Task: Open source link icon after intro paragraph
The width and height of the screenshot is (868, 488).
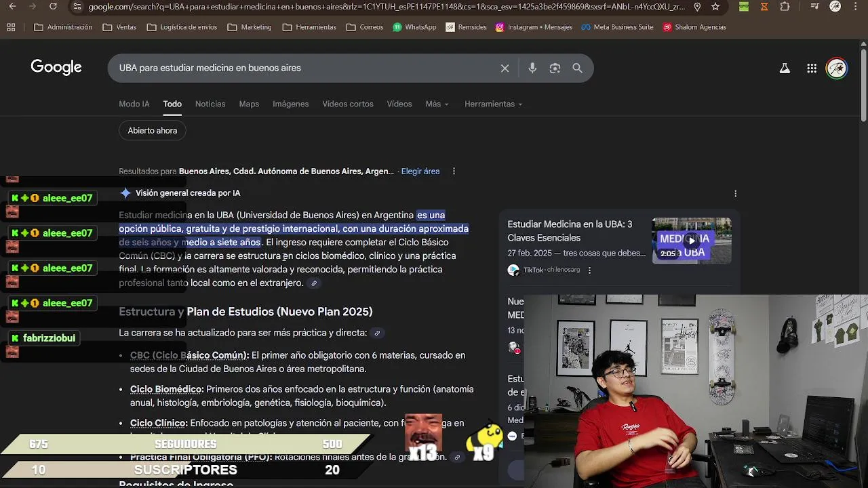Action: [x=314, y=283]
